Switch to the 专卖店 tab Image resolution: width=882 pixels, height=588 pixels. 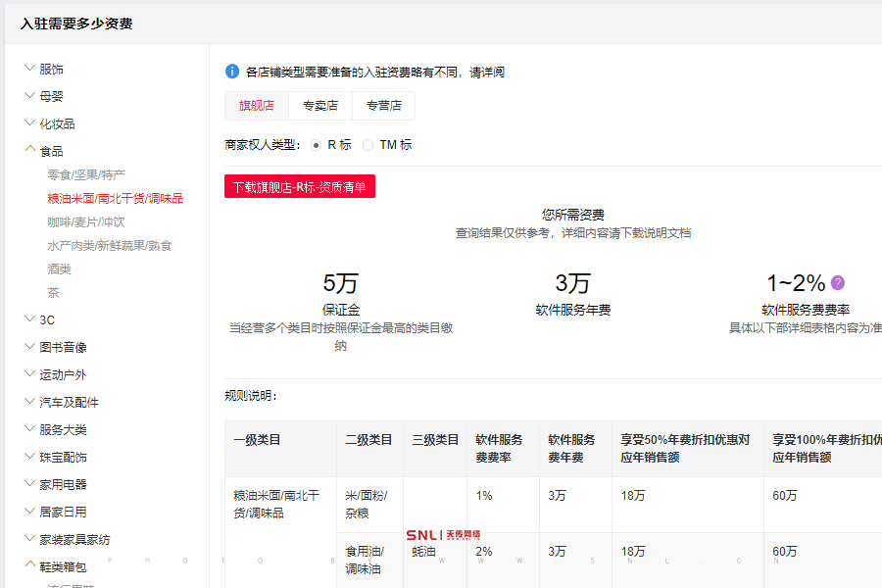[322, 105]
